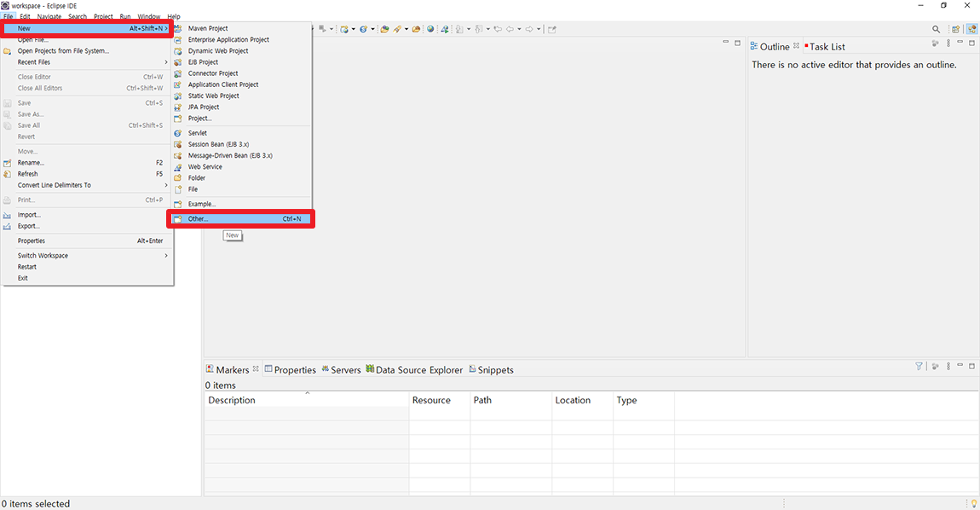Viewport: 980px width, 510px height.
Task: Click the Servlet icon in submenu
Action: coord(178,133)
